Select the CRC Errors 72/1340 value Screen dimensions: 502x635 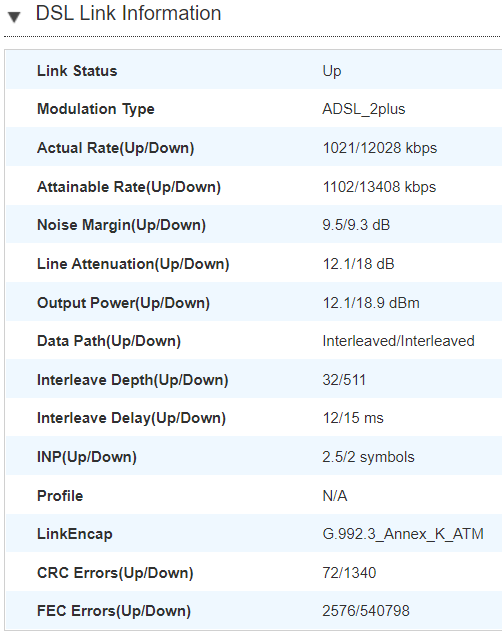349,573
